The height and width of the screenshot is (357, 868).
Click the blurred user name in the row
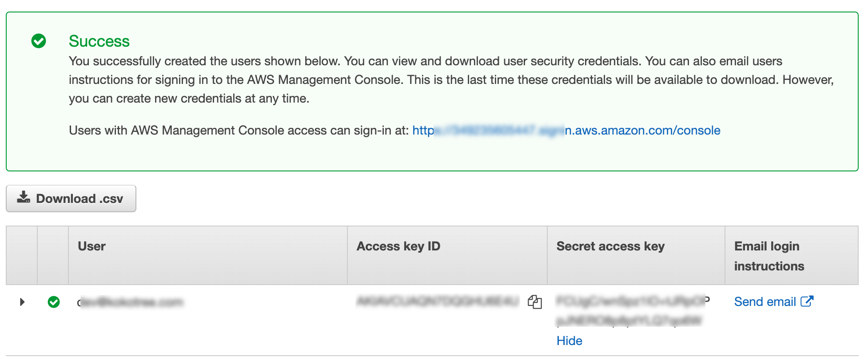(130, 302)
